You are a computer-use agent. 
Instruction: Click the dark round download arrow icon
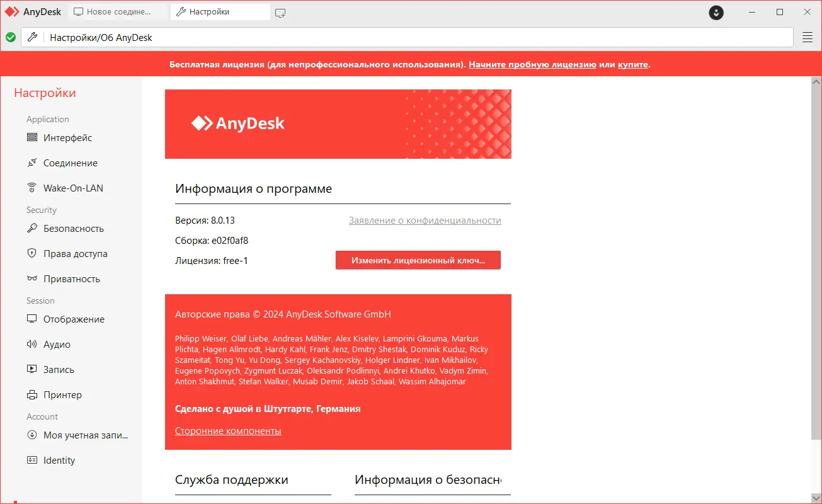coord(716,12)
